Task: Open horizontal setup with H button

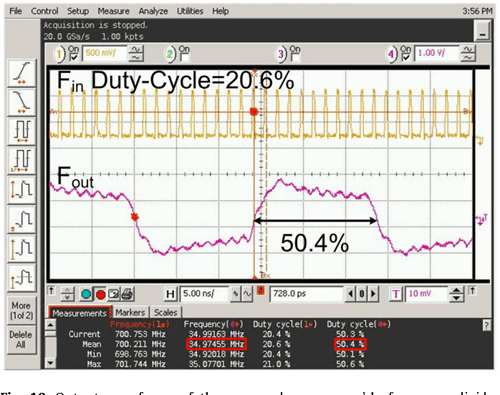Action: [170, 294]
